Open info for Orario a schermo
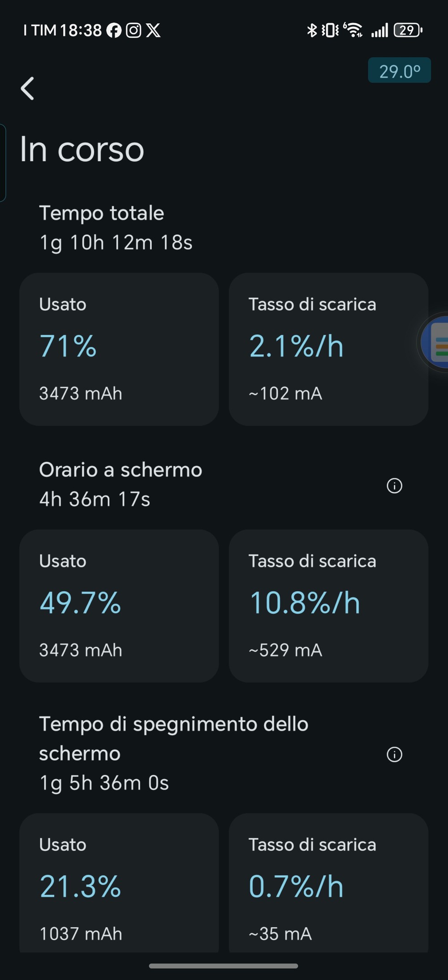Screen dimensions: 448x980 [394, 486]
